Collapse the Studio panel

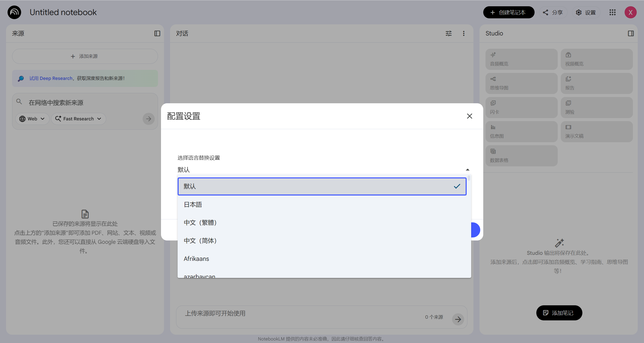pyautogui.click(x=631, y=33)
